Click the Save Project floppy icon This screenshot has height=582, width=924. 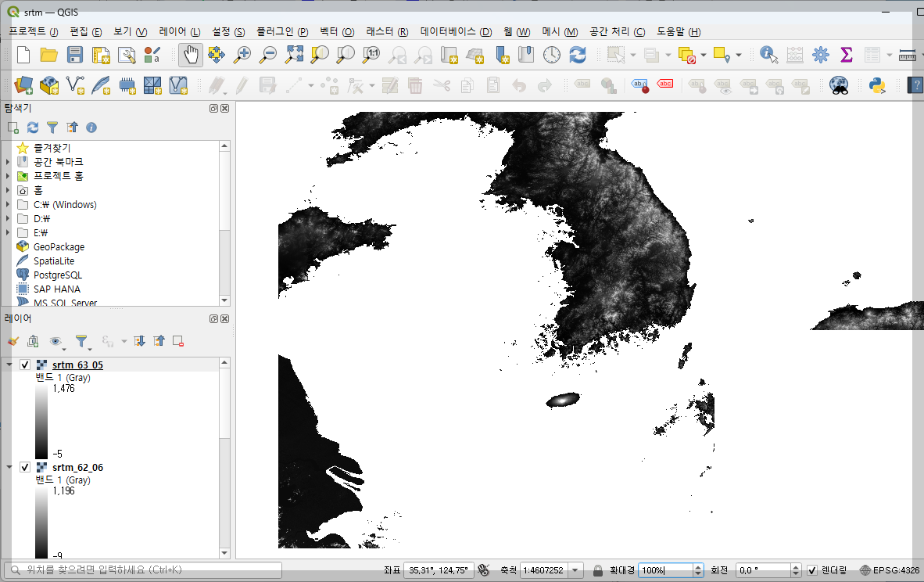(74, 55)
